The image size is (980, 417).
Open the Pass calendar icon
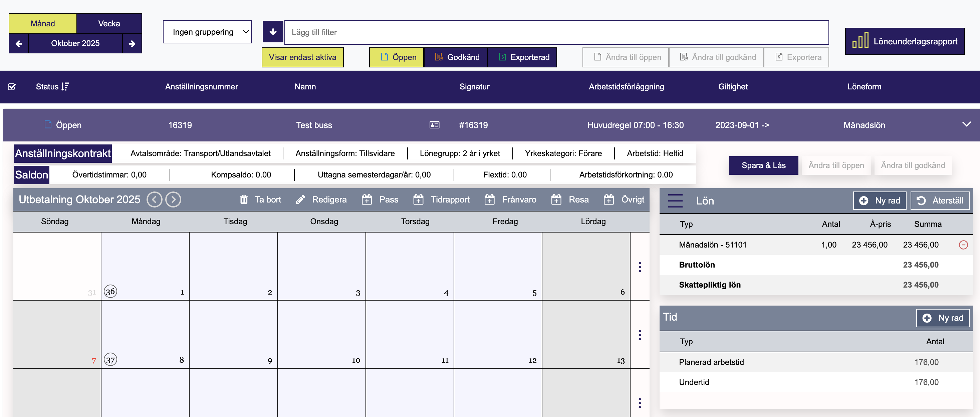pyautogui.click(x=366, y=199)
